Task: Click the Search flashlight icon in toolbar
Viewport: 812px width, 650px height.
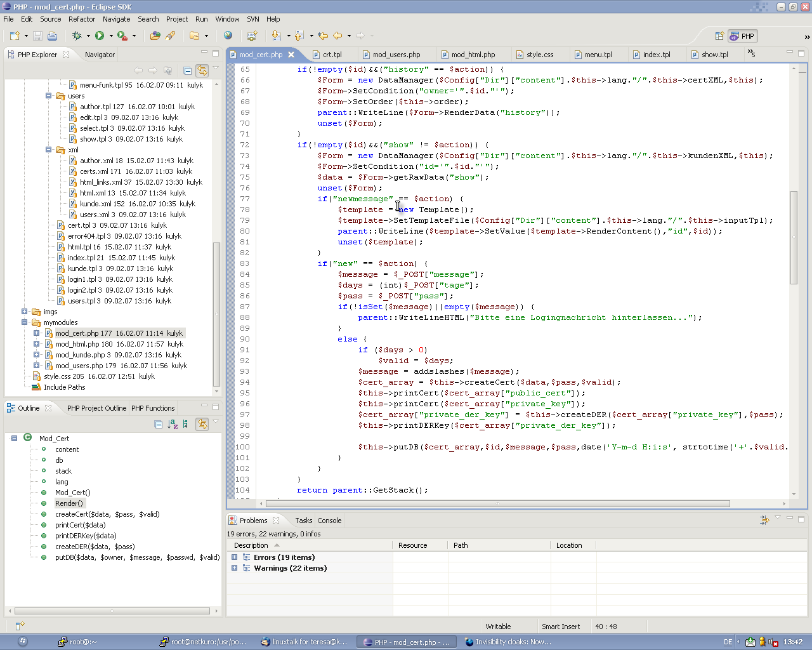Action: coord(170,36)
